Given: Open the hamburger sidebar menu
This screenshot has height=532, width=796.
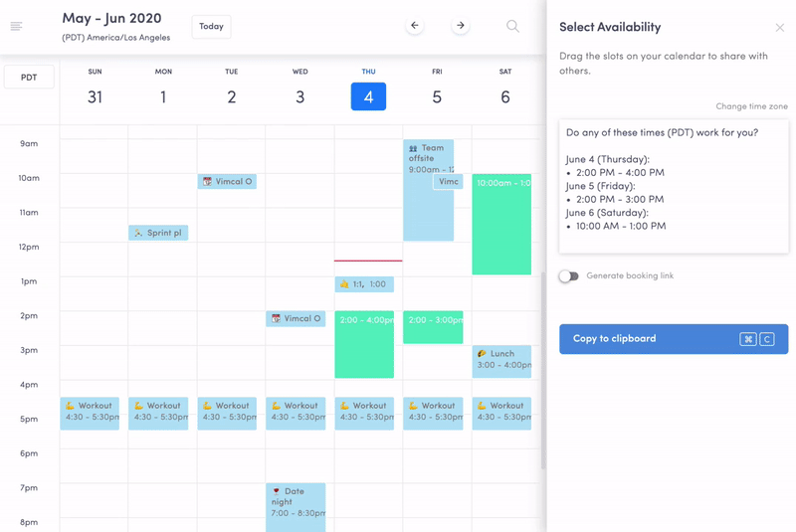Looking at the screenshot, I should 17,26.
